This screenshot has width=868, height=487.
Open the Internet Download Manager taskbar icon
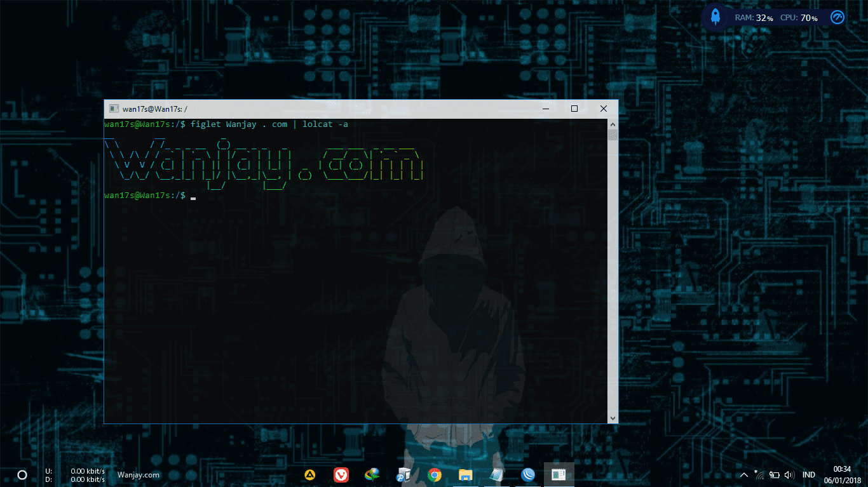(x=372, y=474)
